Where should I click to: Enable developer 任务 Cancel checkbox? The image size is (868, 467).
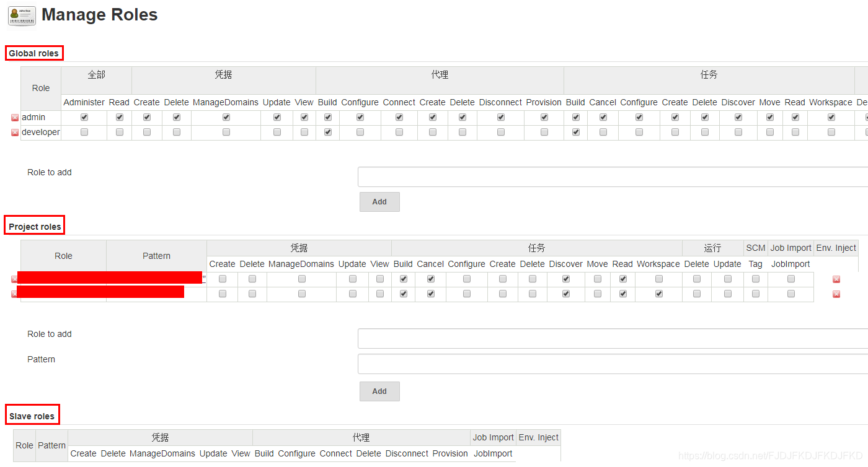(x=603, y=132)
